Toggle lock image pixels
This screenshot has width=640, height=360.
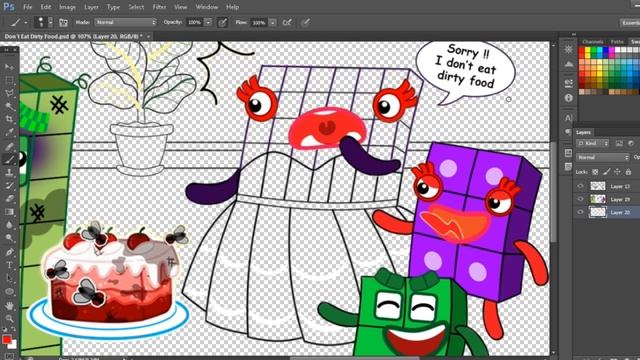tap(607, 172)
